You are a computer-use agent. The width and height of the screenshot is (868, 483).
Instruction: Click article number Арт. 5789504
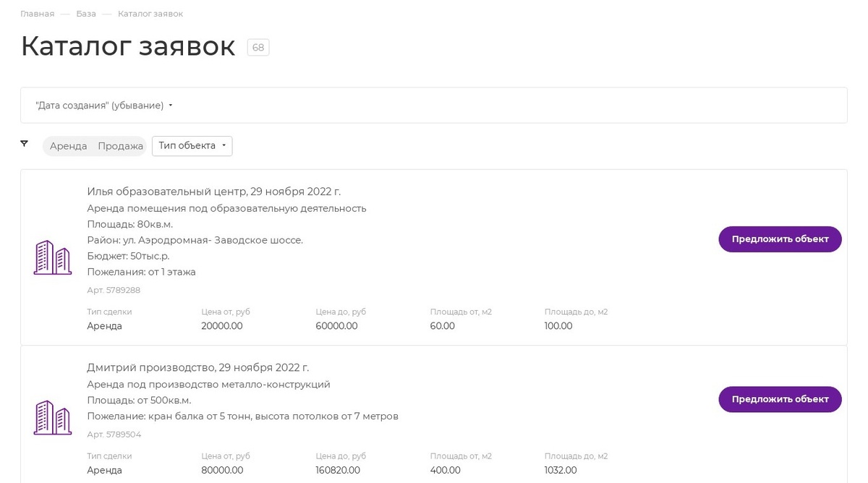(114, 435)
